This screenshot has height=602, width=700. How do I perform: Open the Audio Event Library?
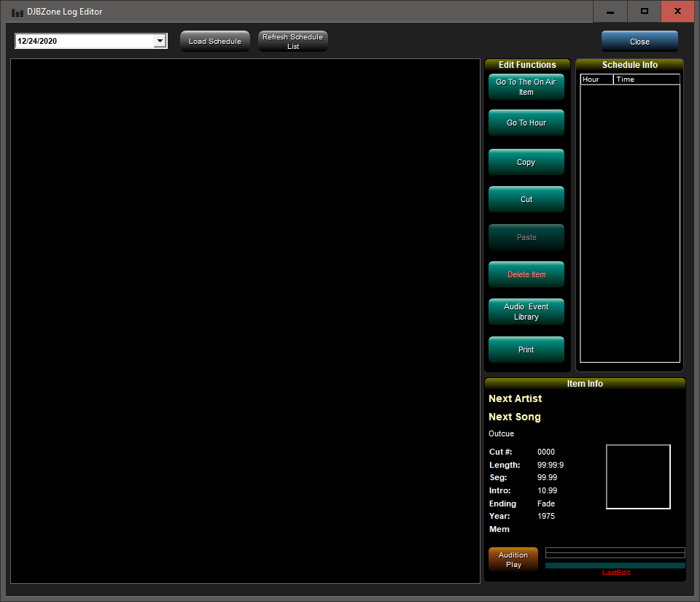pos(526,312)
